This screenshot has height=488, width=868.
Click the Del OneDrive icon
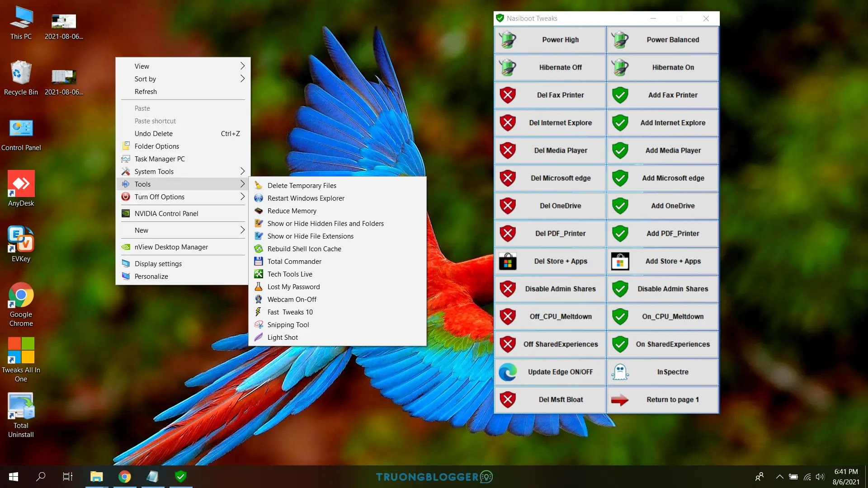pyautogui.click(x=507, y=206)
